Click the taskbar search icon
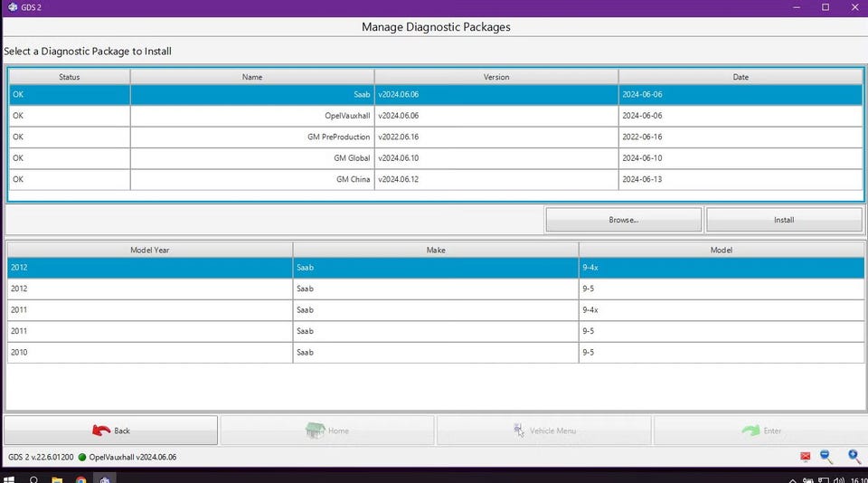The image size is (868, 483). click(33, 479)
